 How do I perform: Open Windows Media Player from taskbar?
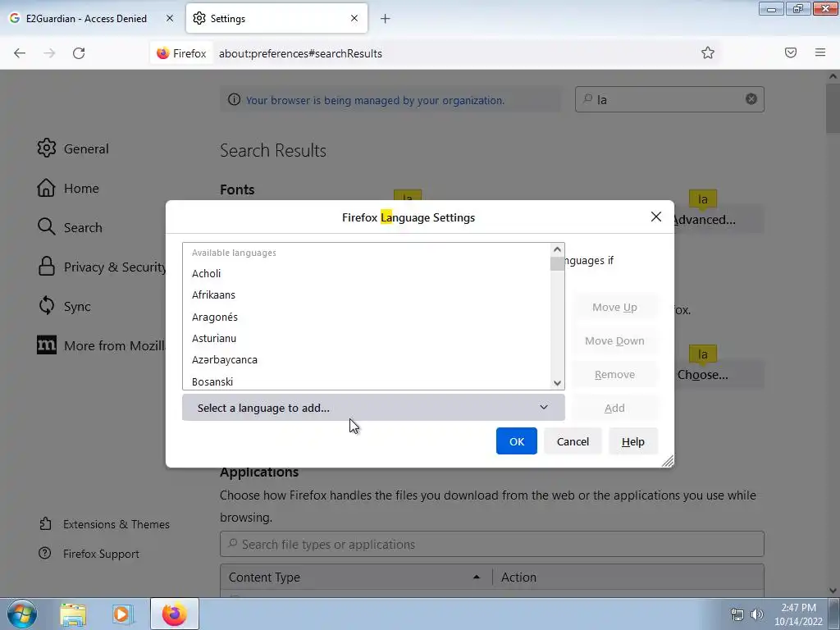[122, 614]
